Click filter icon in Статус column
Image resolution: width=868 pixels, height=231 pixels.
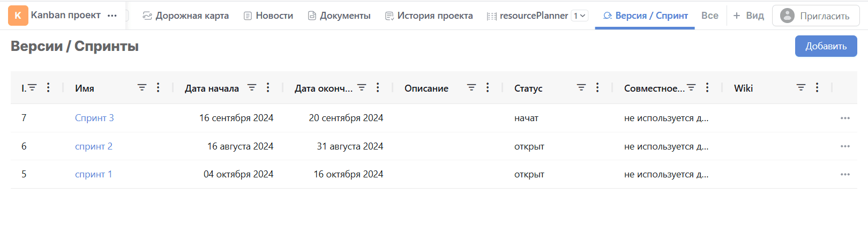coord(581,87)
